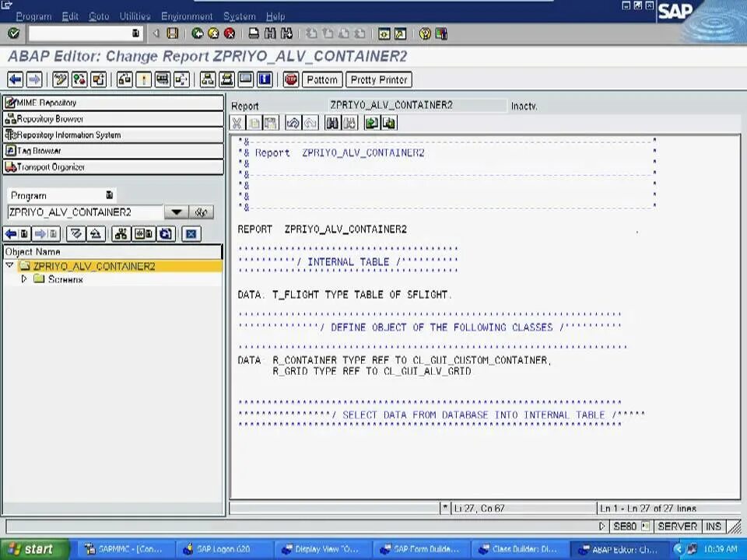This screenshot has width=747, height=560.
Task: Click the green Back arrow circle icon
Action: coord(197,33)
